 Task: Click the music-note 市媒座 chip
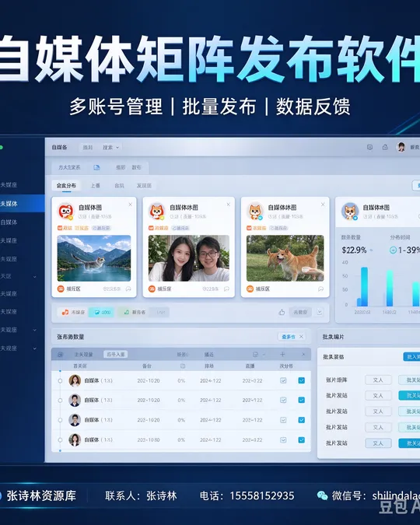click(x=72, y=312)
